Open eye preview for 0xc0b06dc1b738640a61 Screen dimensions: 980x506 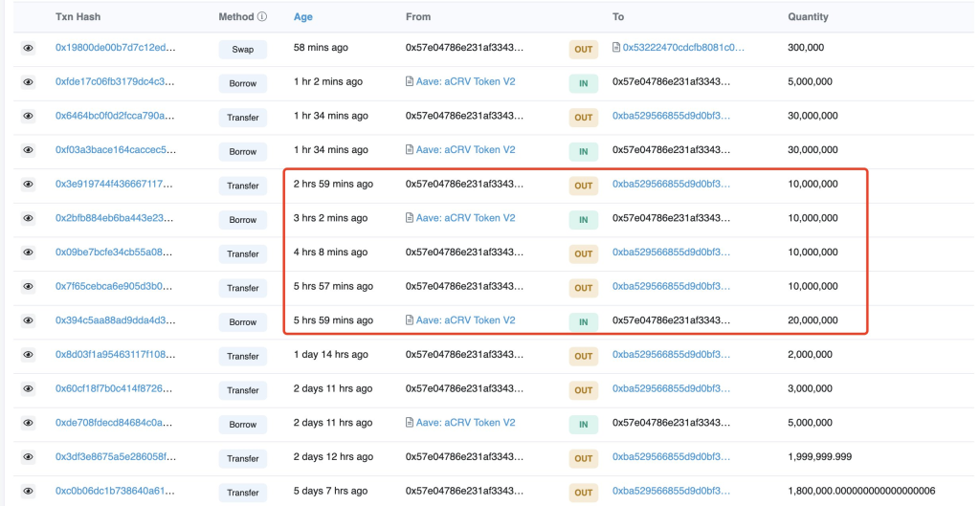tap(28, 491)
